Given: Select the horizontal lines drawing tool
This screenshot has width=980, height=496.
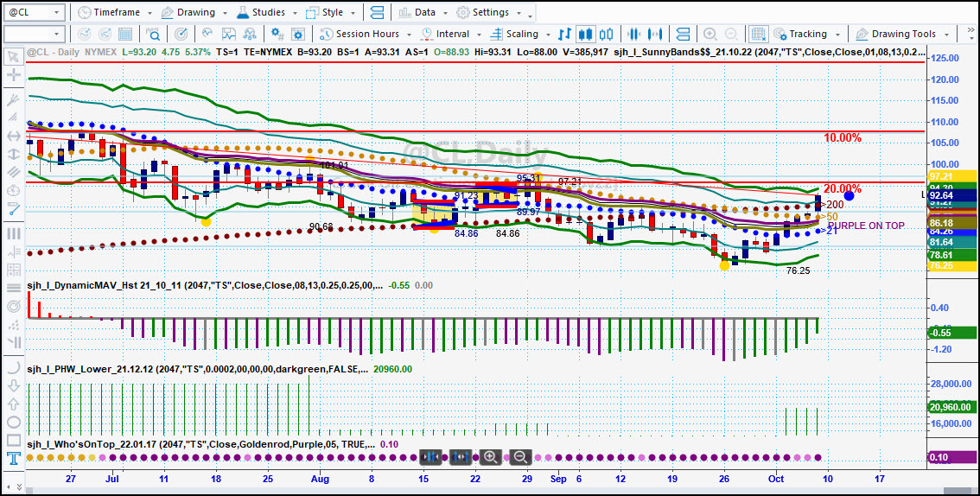Looking at the screenshot, I should coord(12,288).
